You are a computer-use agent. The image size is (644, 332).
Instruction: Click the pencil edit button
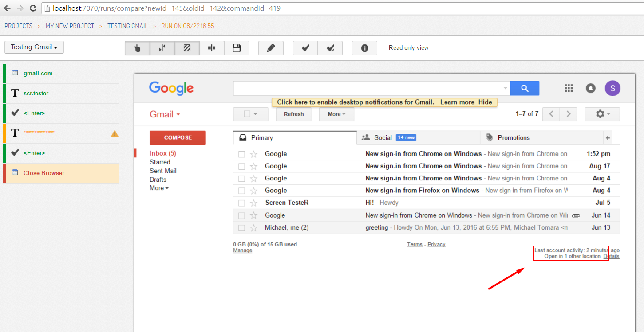point(271,48)
